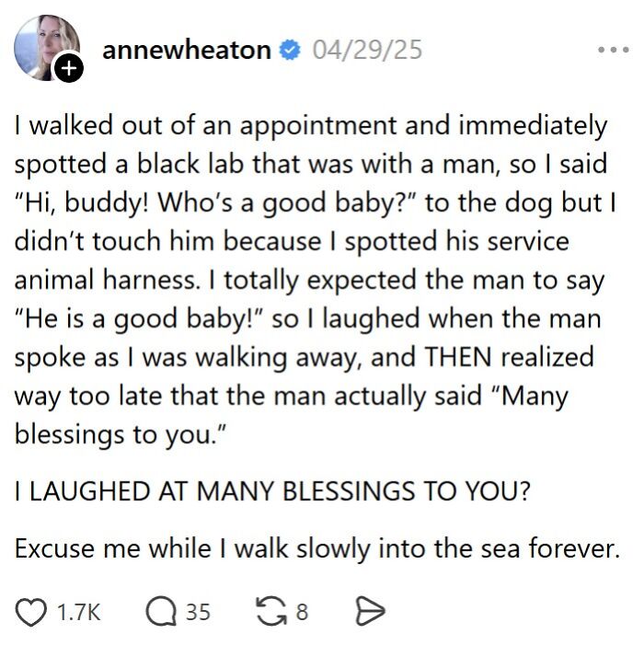Open the post via the 04/29/25 timestamp

[x=367, y=51]
